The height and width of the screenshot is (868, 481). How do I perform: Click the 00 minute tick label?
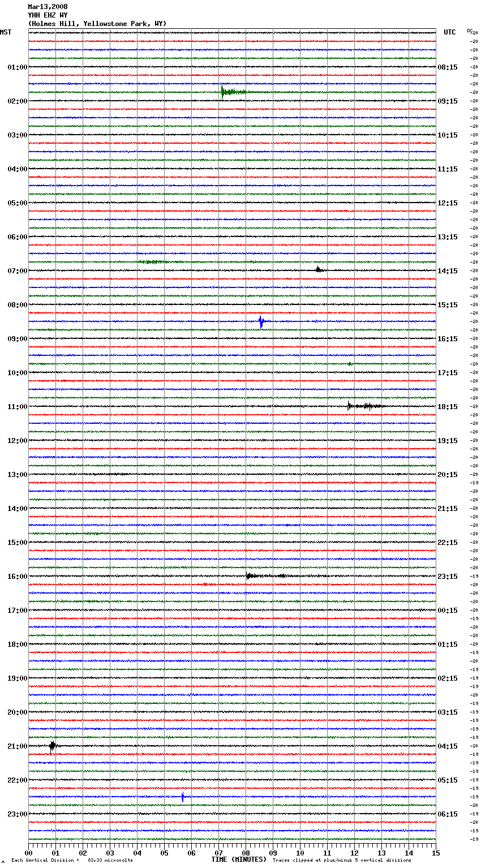point(28,853)
